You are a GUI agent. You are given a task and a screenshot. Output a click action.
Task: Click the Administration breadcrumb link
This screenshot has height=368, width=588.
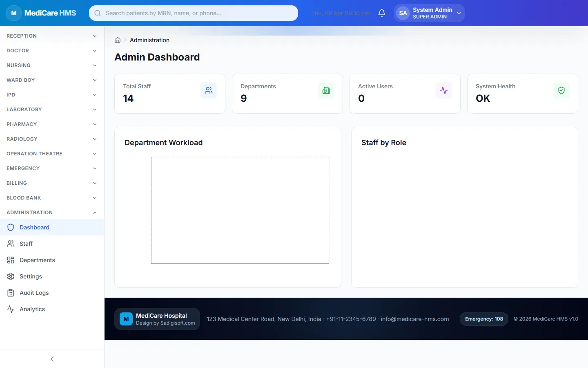pos(149,40)
